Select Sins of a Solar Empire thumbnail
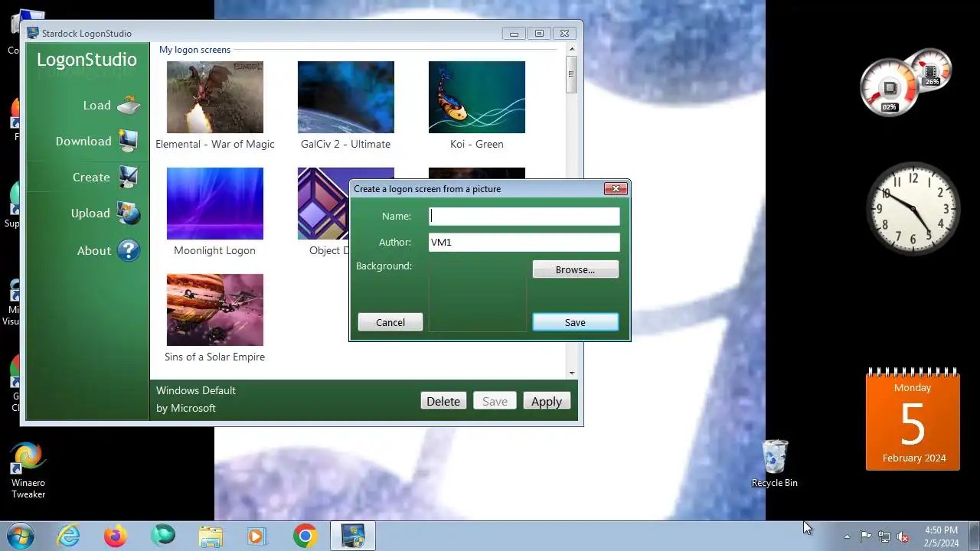980x551 pixels. (215, 310)
